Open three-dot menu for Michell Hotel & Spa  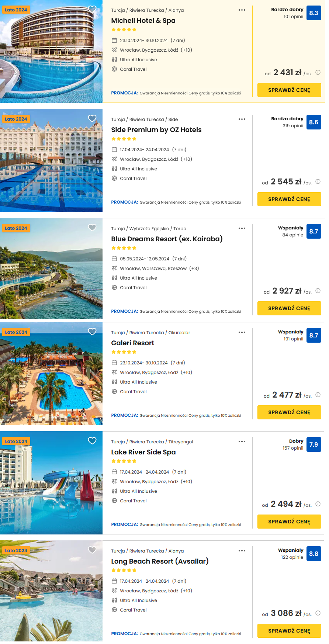tap(242, 10)
